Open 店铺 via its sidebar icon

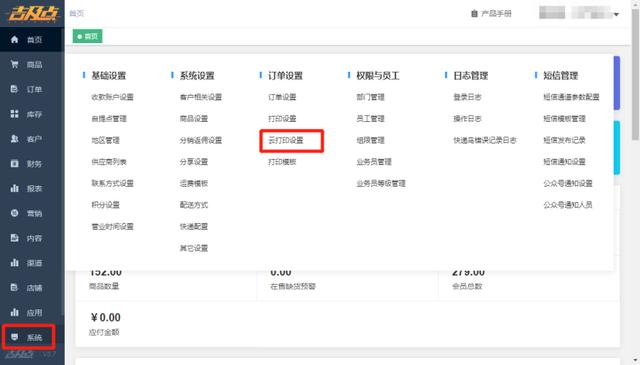(x=14, y=287)
